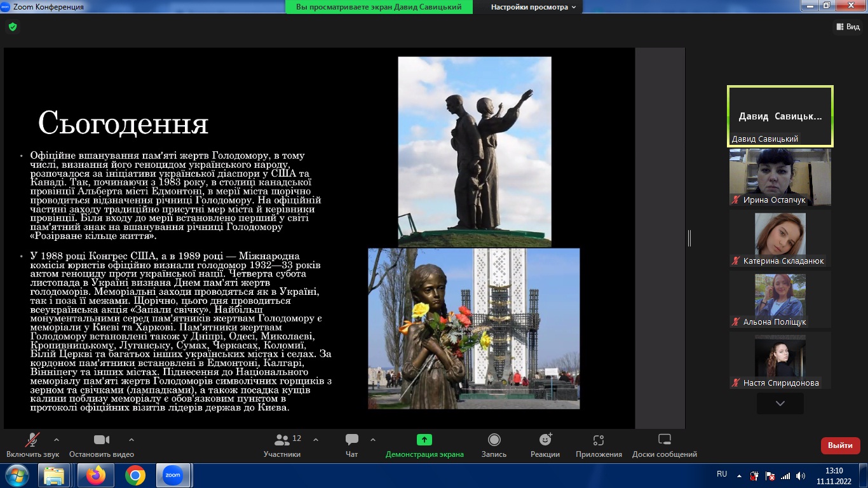This screenshot has width=868, height=488.
Task: Click the Сьогодення slide heading
Action: (123, 123)
